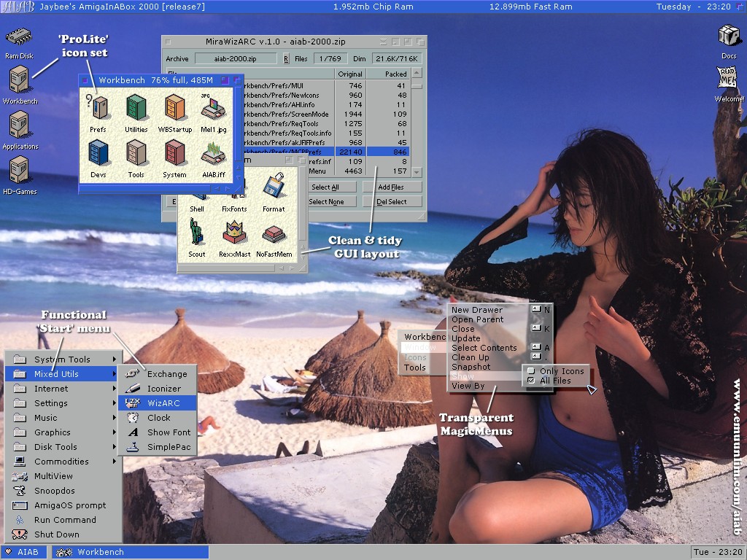
Task: Toggle the All Files checkbox
Action: pos(531,381)
